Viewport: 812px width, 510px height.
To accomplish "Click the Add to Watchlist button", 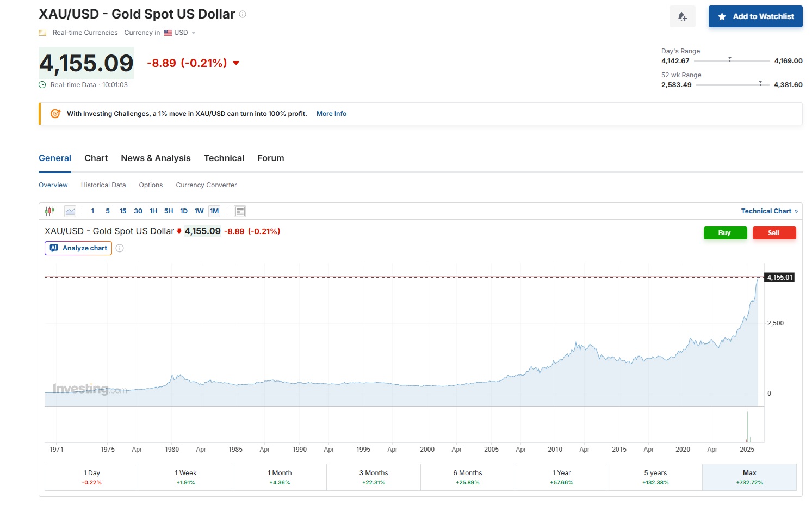I will click(755, 17).
